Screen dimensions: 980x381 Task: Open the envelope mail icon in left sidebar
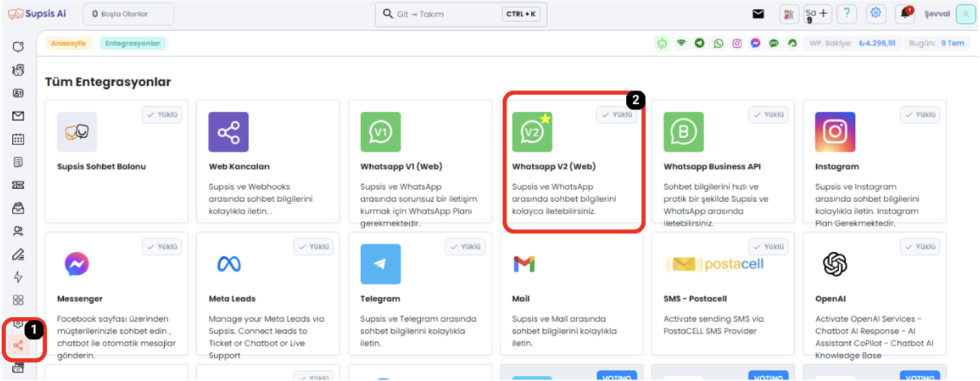pos(18,116)
